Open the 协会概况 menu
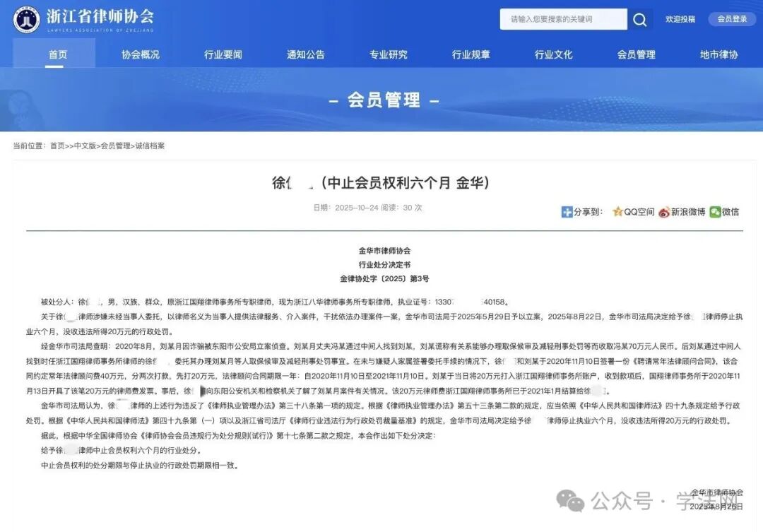 coord(141,54)
